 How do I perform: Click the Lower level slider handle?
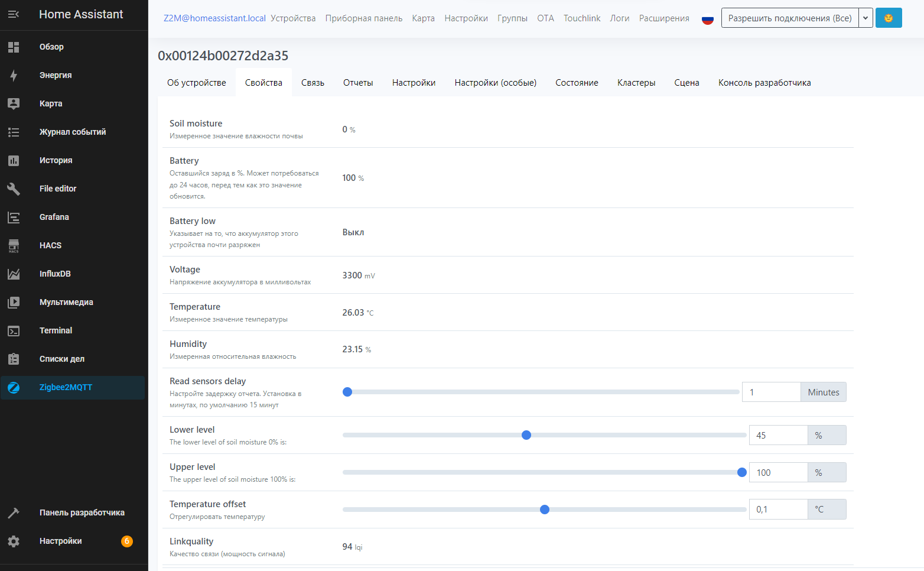point(526,435)
